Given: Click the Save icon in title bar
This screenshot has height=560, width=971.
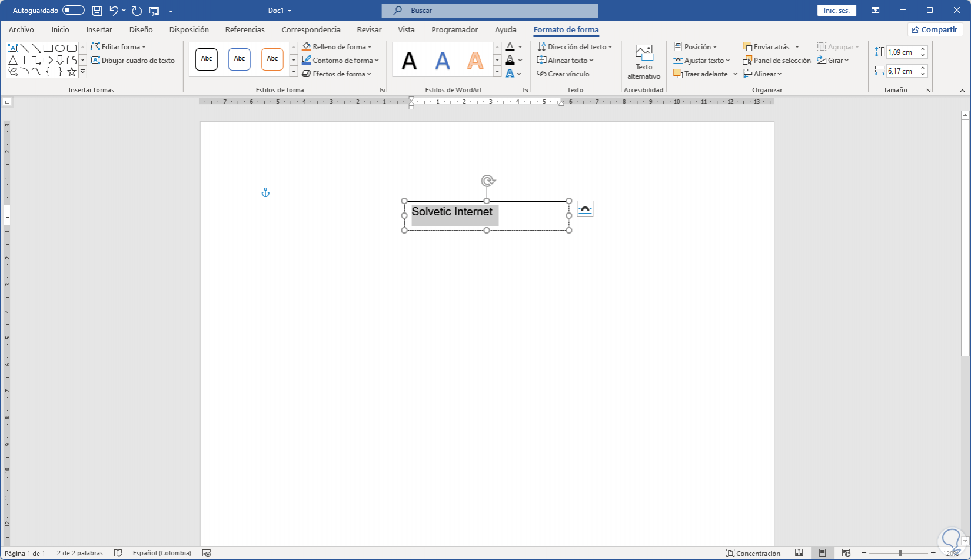Looking at the screenshot, I should click(97, 11).
